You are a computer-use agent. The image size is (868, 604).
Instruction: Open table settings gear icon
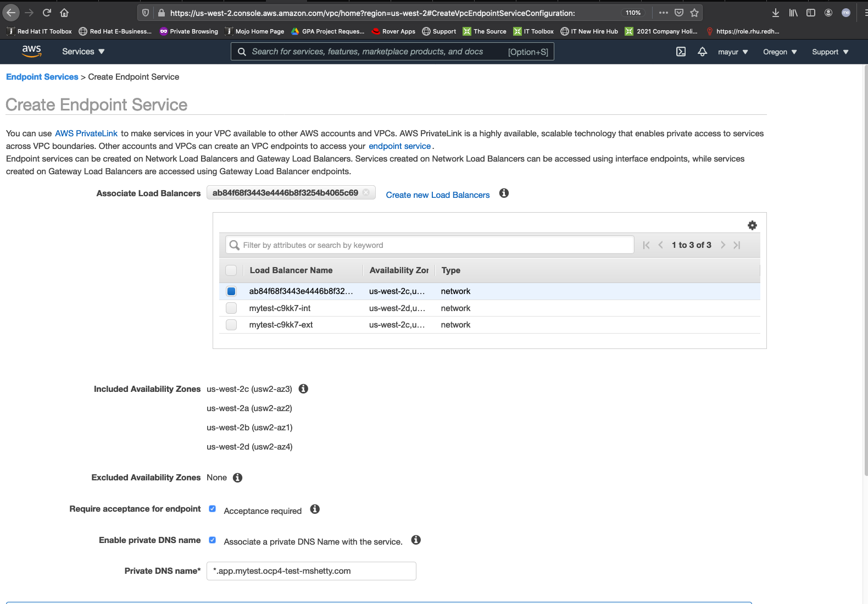(752, 225)
